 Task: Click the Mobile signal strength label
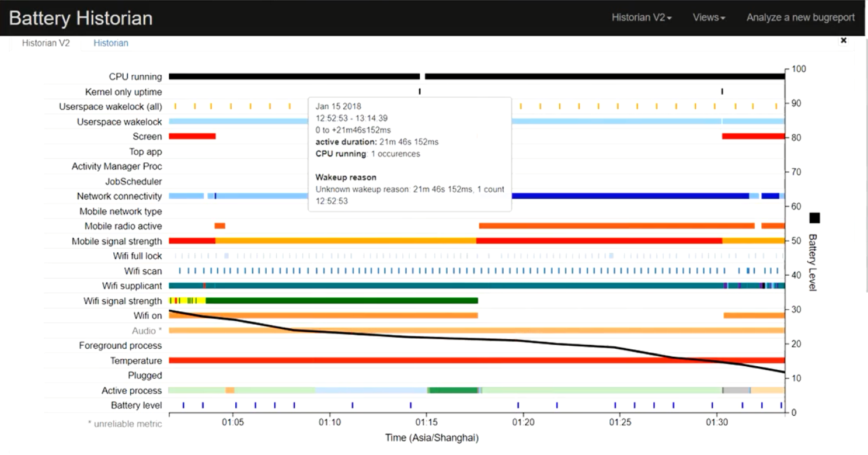coord(117,241)
